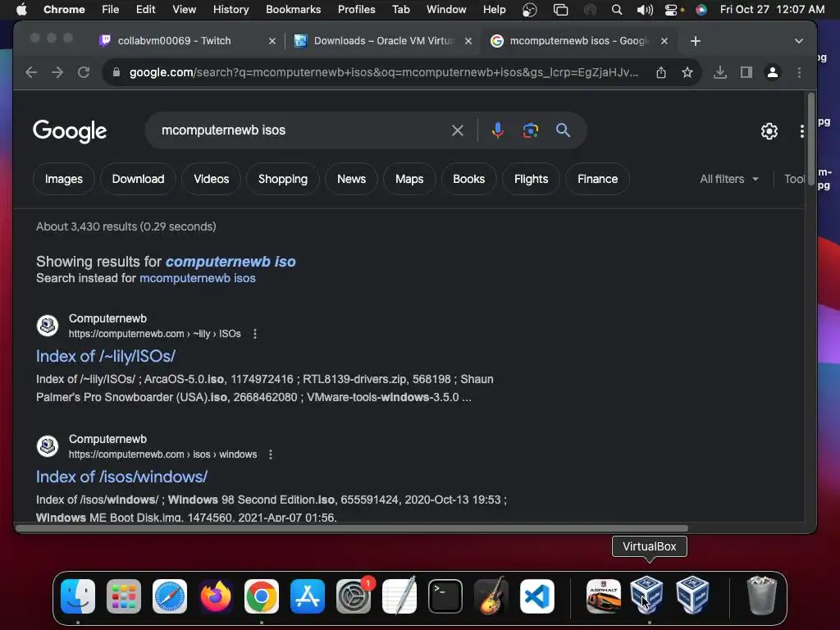Open the Chrome profile icon
The width and height of the screenshot is (840, 630).
coord(773,72)
